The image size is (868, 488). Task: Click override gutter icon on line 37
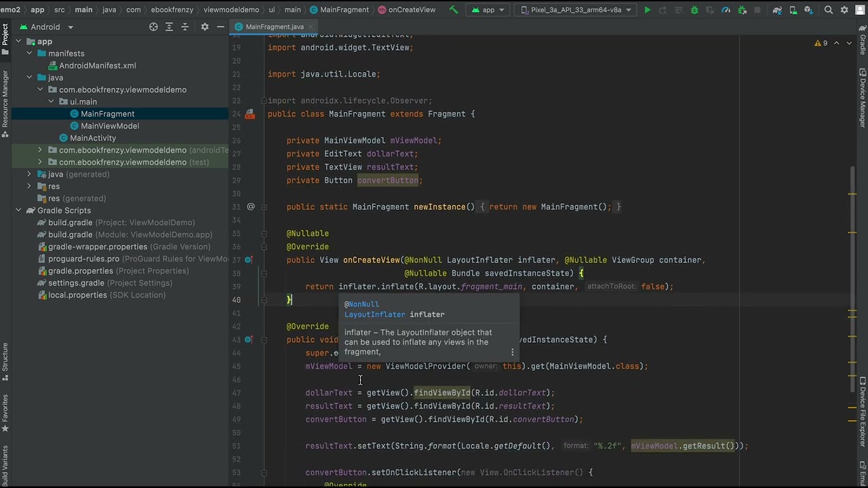[x=249, y=260]
